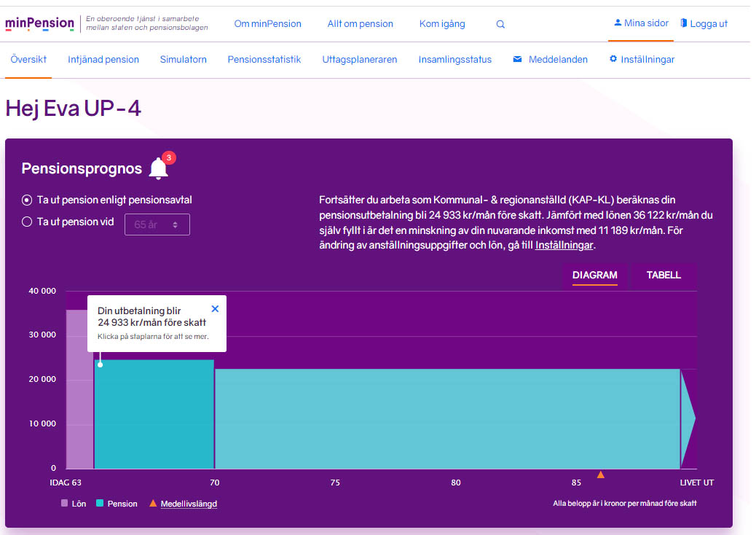Open Meddelanden envelope icon
The image size is (756, 535).
pyautogui.click(x=518, y=59)
